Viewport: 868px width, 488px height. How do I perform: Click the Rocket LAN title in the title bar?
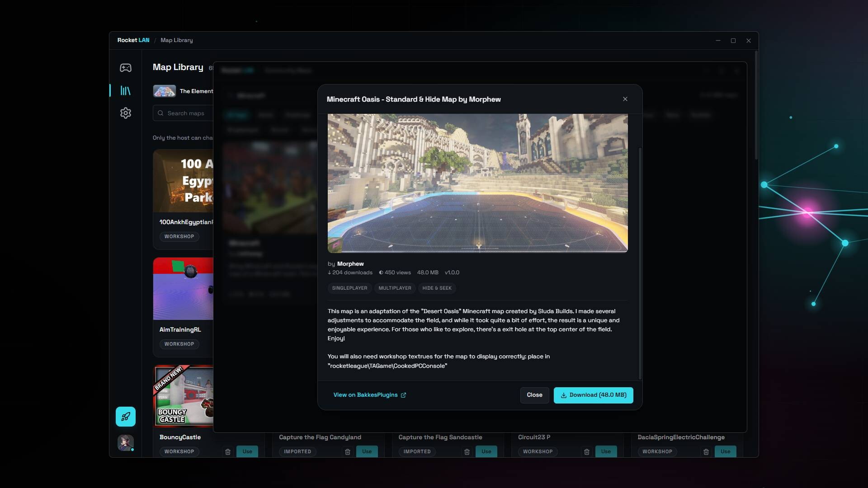tap(133, 40)
